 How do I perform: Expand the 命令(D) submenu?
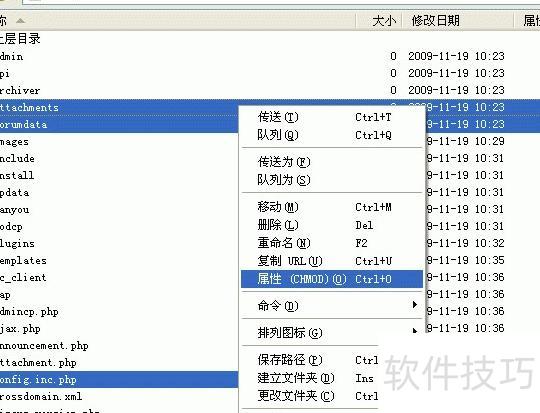[x=332, y=306]
